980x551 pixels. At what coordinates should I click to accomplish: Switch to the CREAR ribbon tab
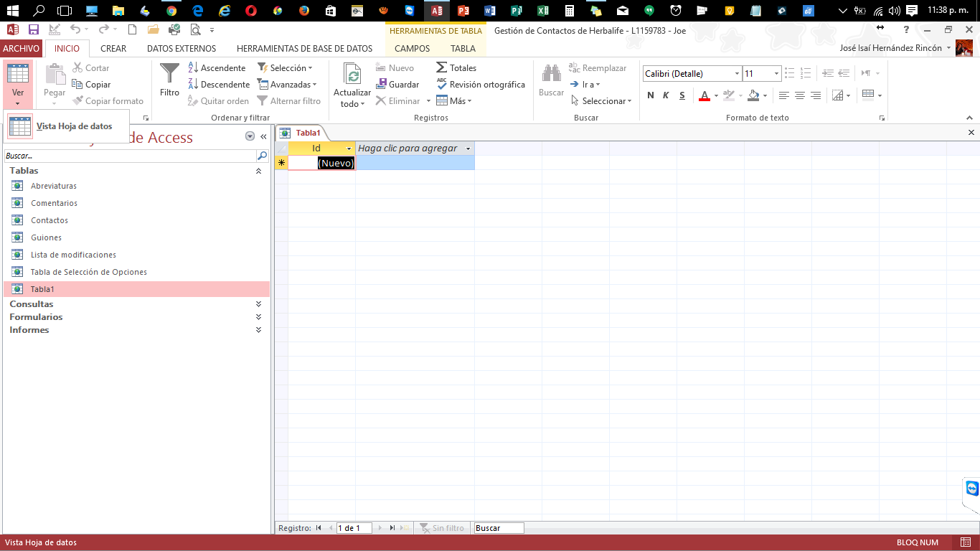[x=113, y=49]
